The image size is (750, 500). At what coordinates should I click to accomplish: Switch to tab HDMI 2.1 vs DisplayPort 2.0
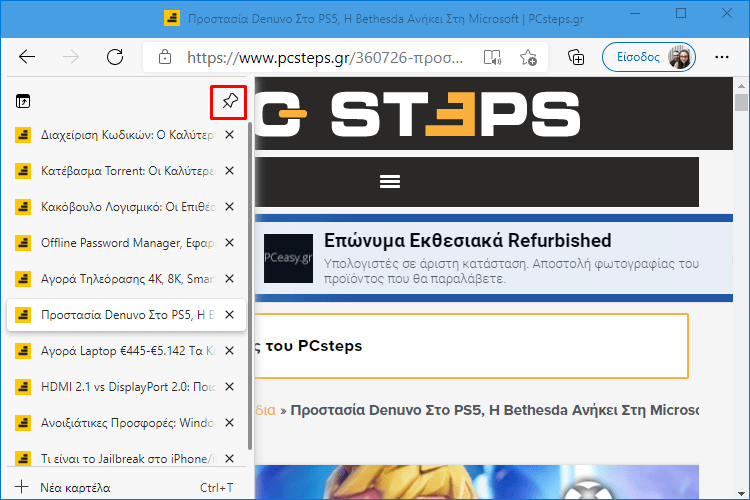pos(126,387)
